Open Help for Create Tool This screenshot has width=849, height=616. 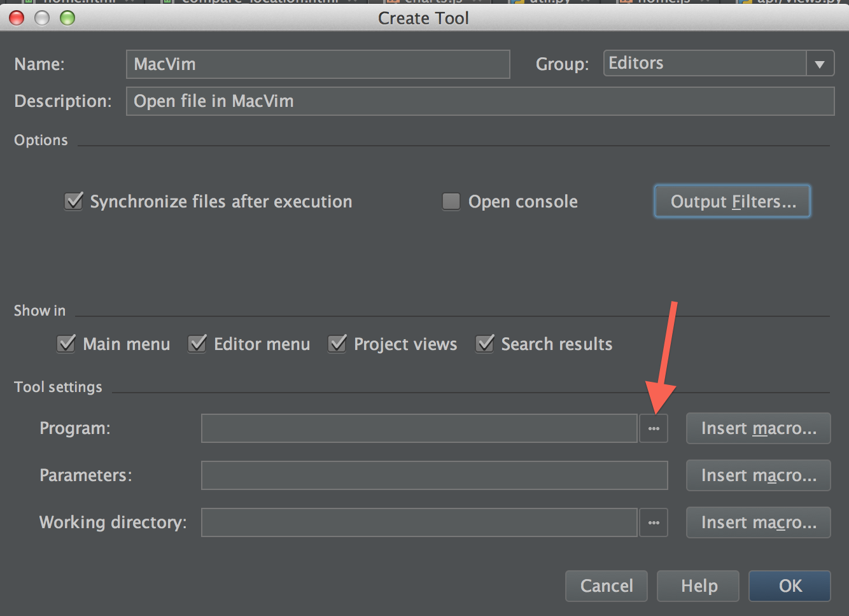click(698, 585)
